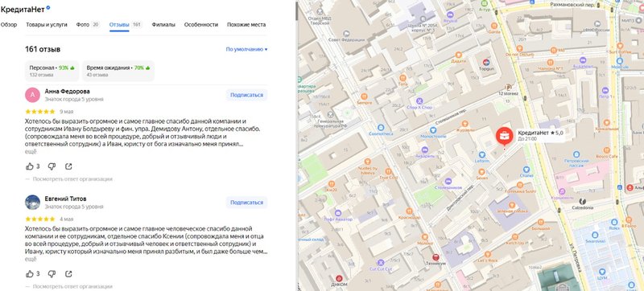
Task: Share Евгений Титов's review
Action: tap(68, 273)
